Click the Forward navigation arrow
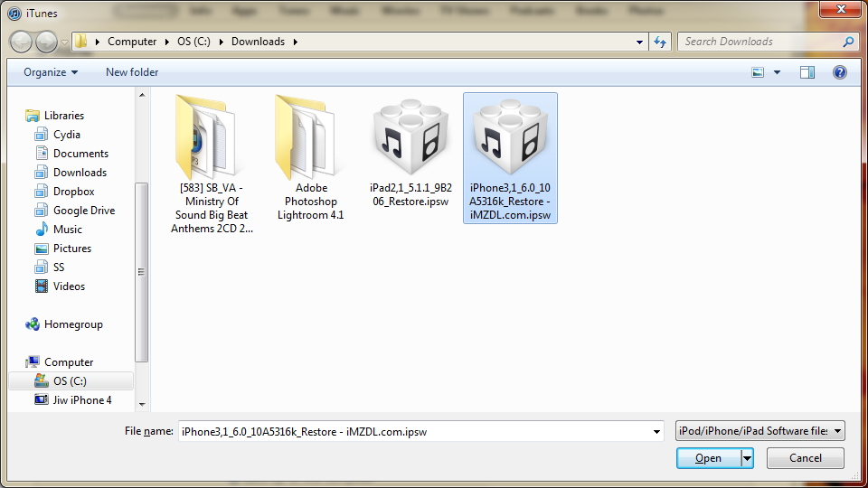 click(46, 42)
